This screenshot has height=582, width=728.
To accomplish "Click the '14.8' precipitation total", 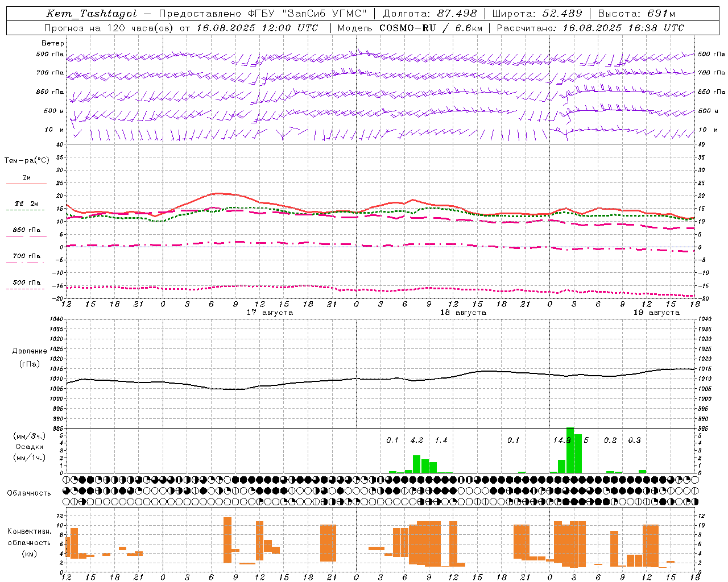I will pos(562,440).
